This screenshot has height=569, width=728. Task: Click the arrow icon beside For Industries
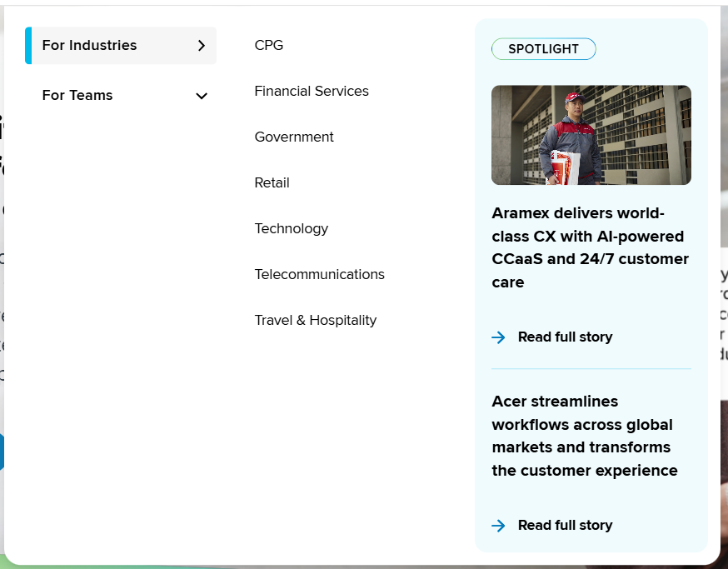tap(201, 46)
